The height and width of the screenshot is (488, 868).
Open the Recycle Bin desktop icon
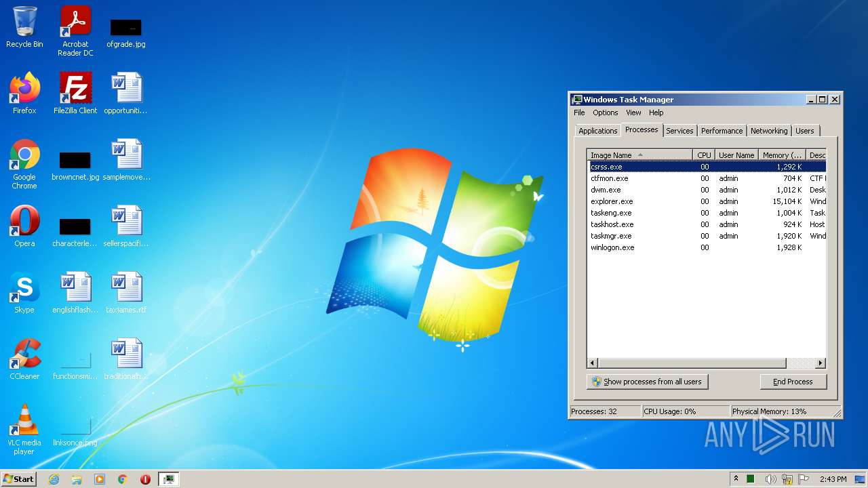pos(24,27)
